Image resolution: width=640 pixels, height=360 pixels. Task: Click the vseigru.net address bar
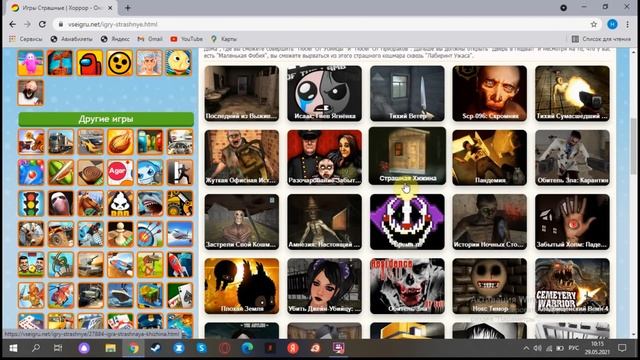coord(327,24)
